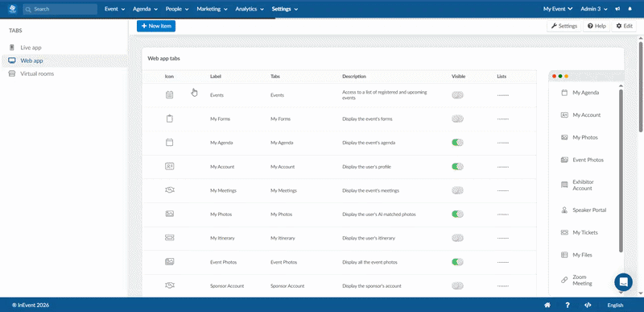This screenshot has width=644, height=312.
Task: Click the Help button
Action: [x=597, y=26]
